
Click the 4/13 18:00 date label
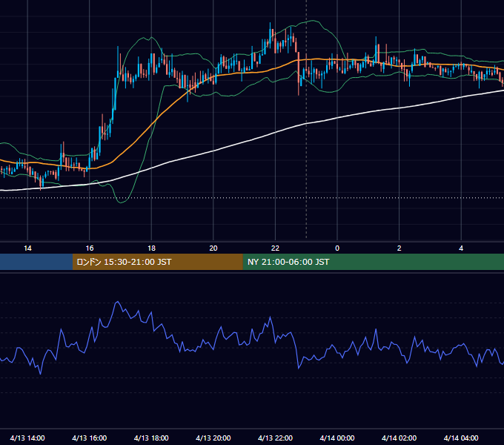[151, 438]
